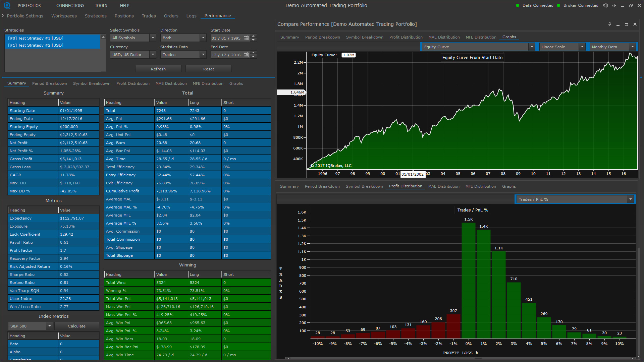
Task: Click the Refresh button
Action: pos(158,69)
